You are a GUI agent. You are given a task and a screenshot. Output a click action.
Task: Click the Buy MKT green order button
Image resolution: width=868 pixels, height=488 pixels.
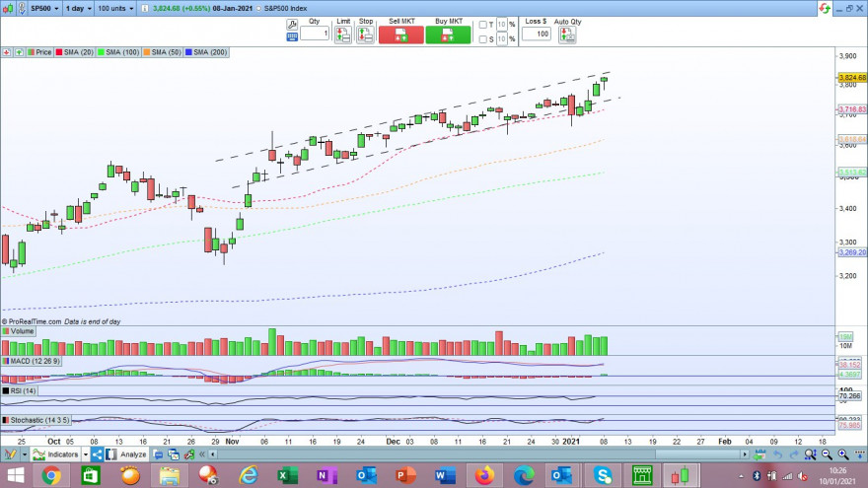click(x=448, y=35)
